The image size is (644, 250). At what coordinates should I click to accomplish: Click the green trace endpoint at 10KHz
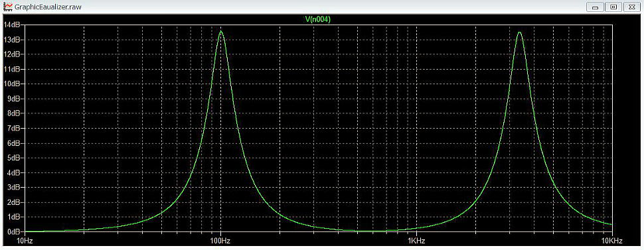[611, 224]
